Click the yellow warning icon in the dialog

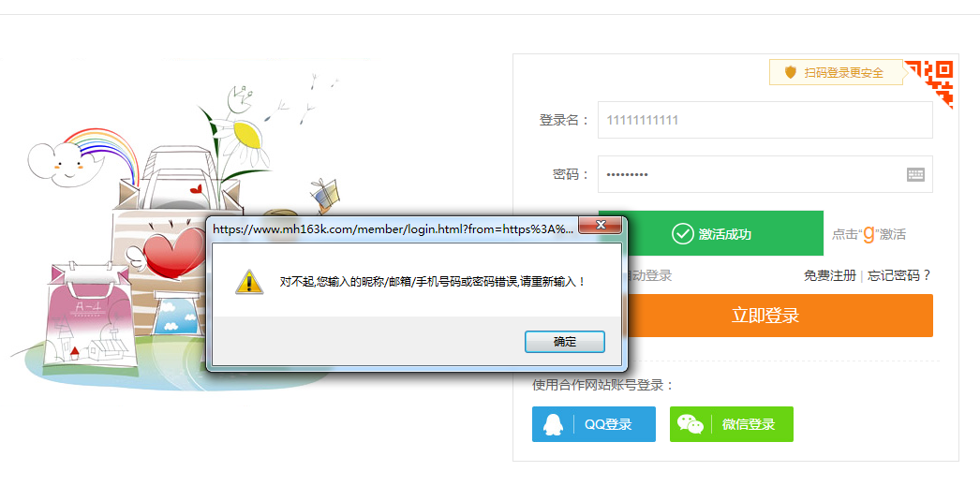pyautogui.click(x=248, y=281)
